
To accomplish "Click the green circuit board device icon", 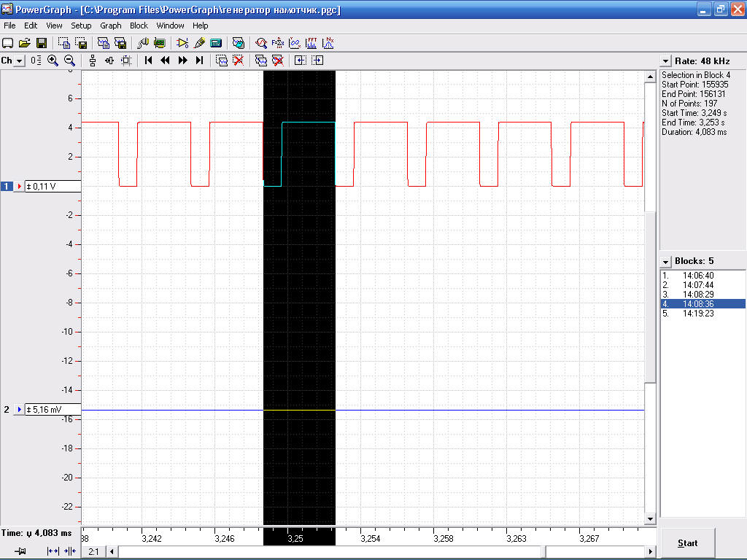I will pyautogui.click(x=160, y=43).
